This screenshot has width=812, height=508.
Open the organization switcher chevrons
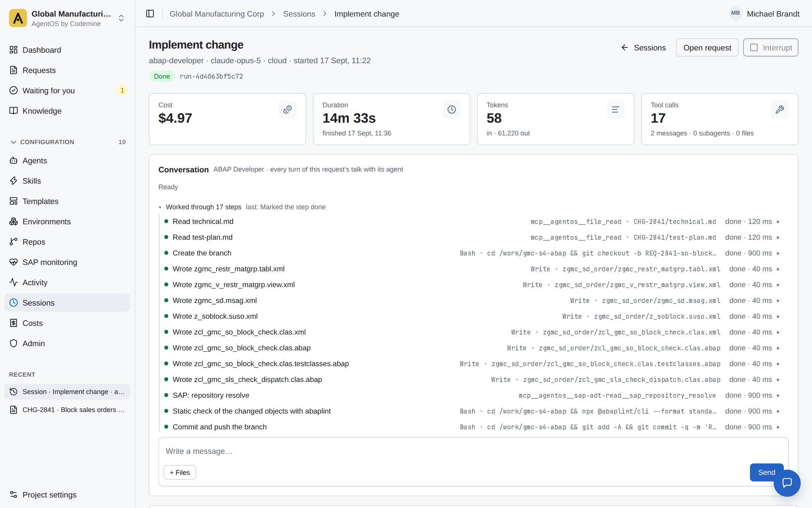[x=121, y=18]
